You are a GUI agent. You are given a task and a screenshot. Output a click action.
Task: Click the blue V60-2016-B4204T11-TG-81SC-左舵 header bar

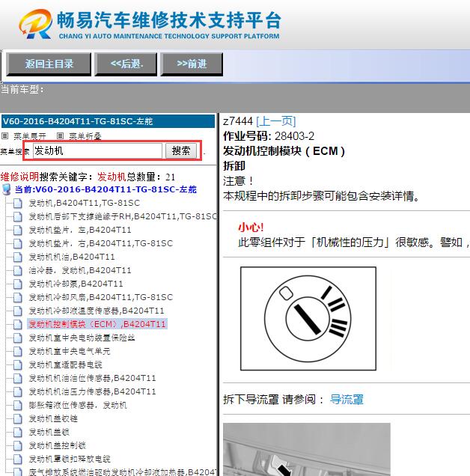pyautogui.click(x=108, y=121)
